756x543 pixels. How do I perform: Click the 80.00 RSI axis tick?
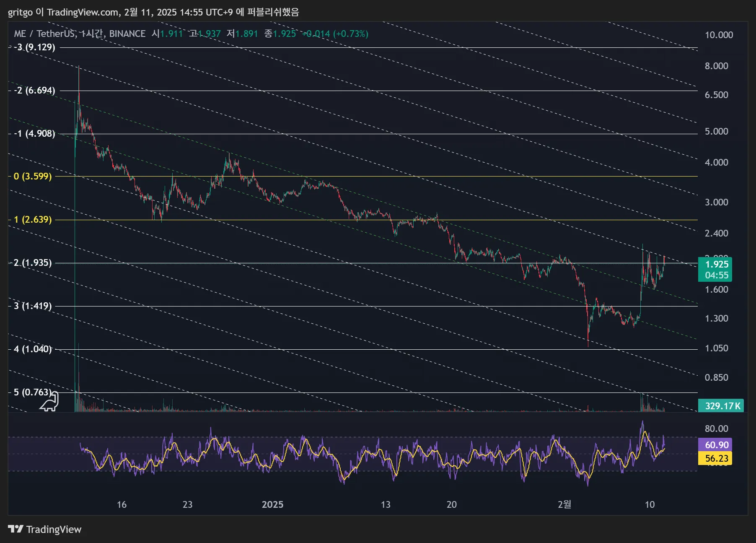pos(716,429)
